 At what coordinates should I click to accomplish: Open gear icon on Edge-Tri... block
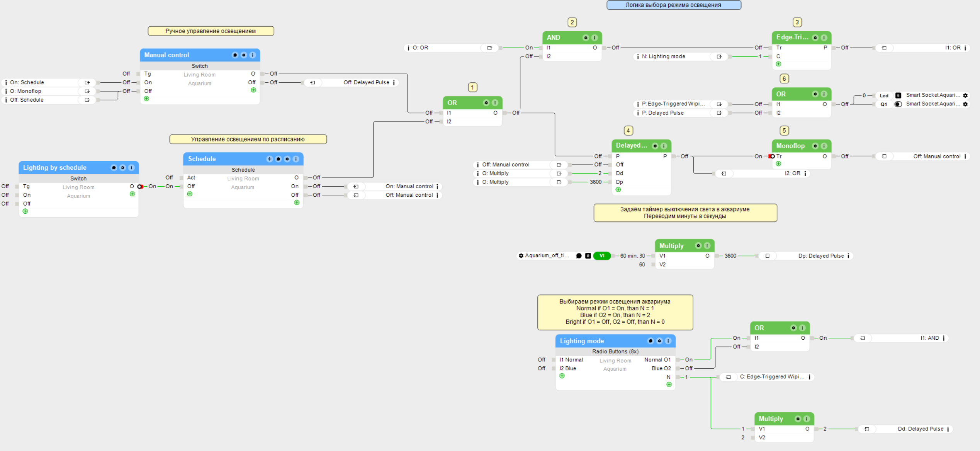[815, 37]
